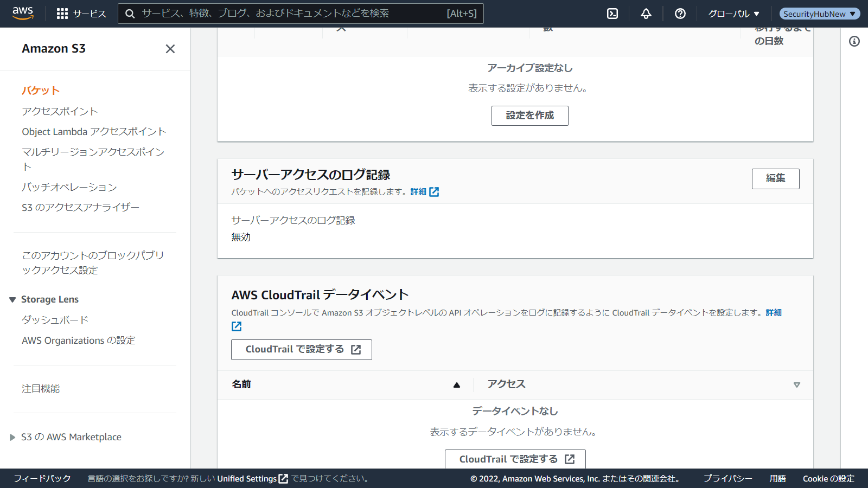Expand S3 の AWS Marketplace section
The height and width of the screenshot is (488, 868).
tap(12, 437)
